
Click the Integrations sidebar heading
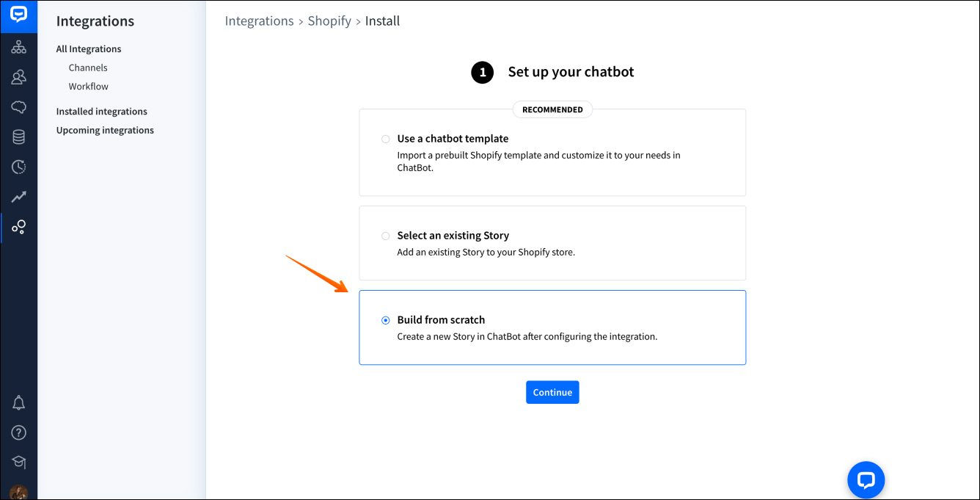[95, 21]
